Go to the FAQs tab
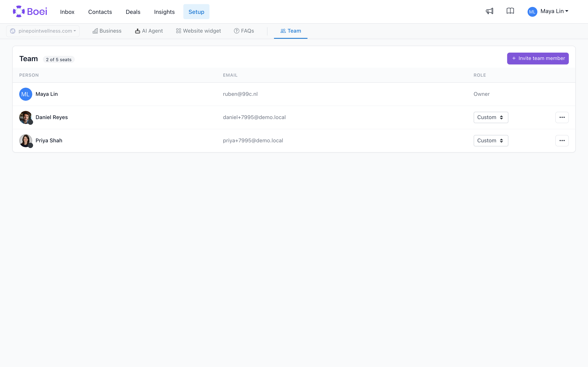The width and height of the screenshot is (588, 367). click(244, 31)
